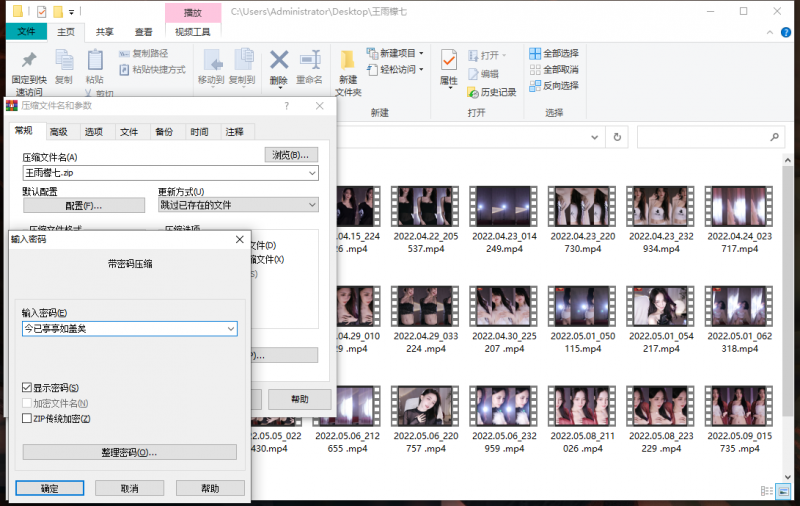Click 确定 in the password dialog
Viewport: 800px width, 506px height.
[x=49, y=488]
